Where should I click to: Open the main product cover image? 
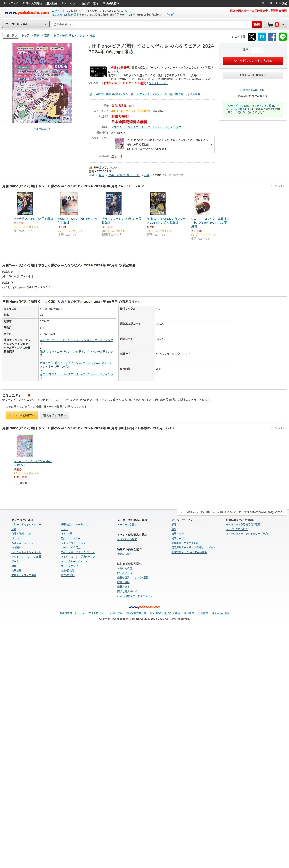42,83
